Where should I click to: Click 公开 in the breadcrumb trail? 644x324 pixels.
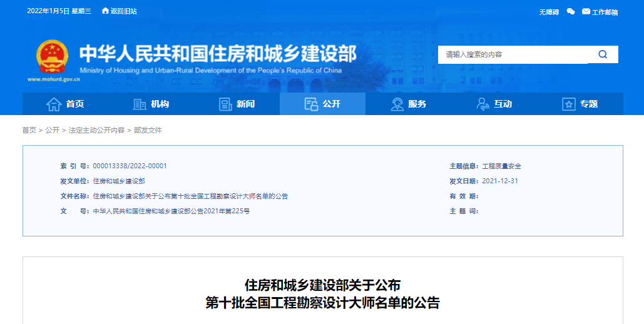(53, 130)
